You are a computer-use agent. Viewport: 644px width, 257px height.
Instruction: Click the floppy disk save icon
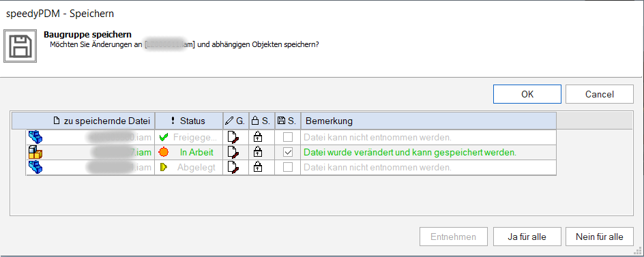pyautogui.click(x=20, y=46)
